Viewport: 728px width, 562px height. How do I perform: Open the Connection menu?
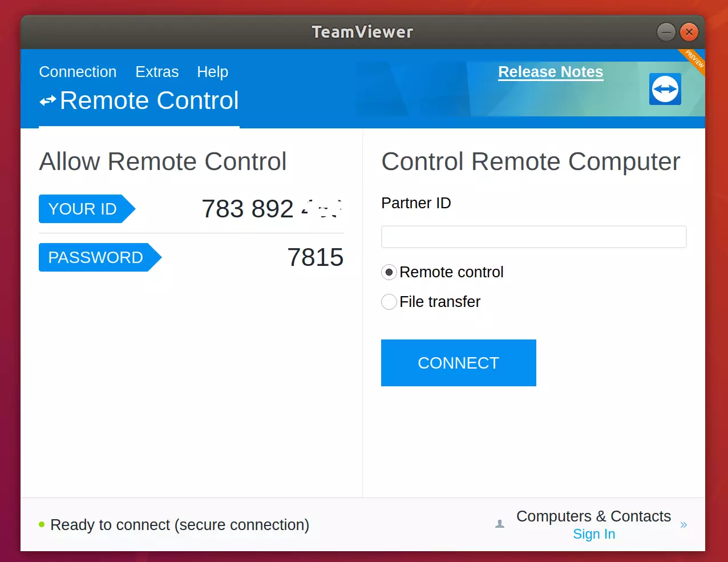(x=78, y=72)
